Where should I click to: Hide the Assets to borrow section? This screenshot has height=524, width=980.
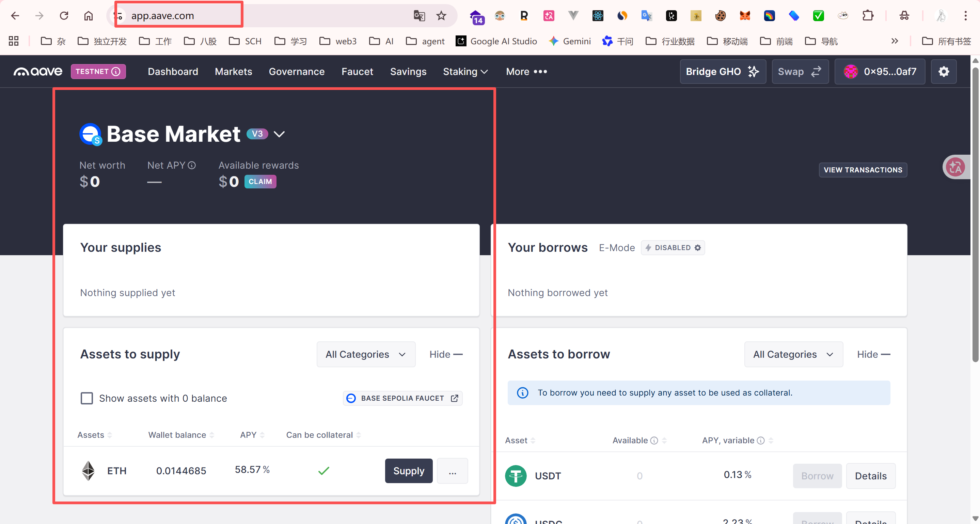[x=873, y=354]
